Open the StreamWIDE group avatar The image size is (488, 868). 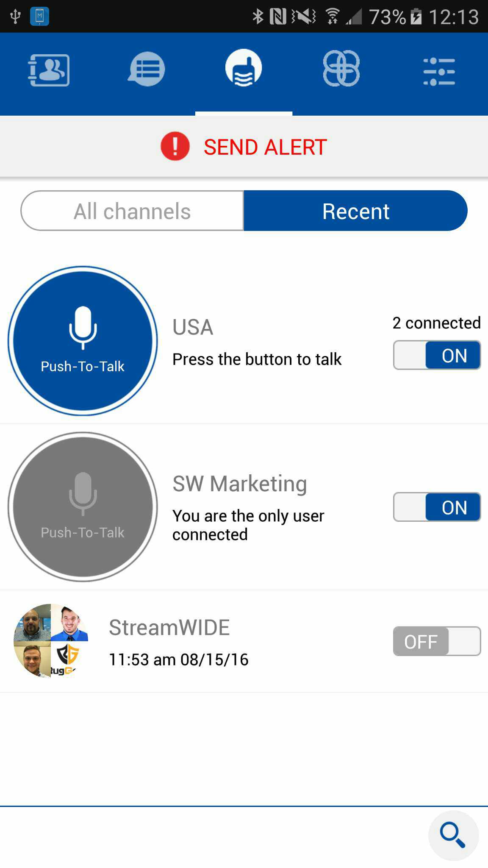51,641
